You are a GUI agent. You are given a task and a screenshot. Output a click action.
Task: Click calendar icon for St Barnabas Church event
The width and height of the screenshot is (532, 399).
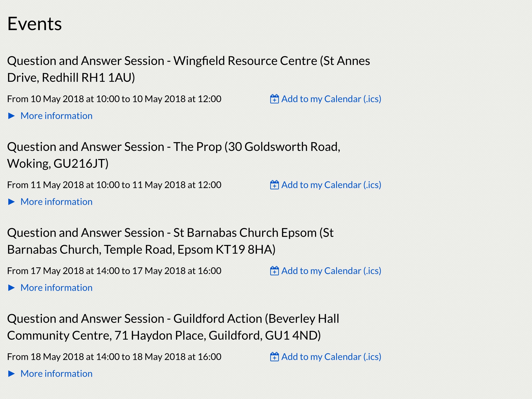pyautogui.click(x=274, y=271)
